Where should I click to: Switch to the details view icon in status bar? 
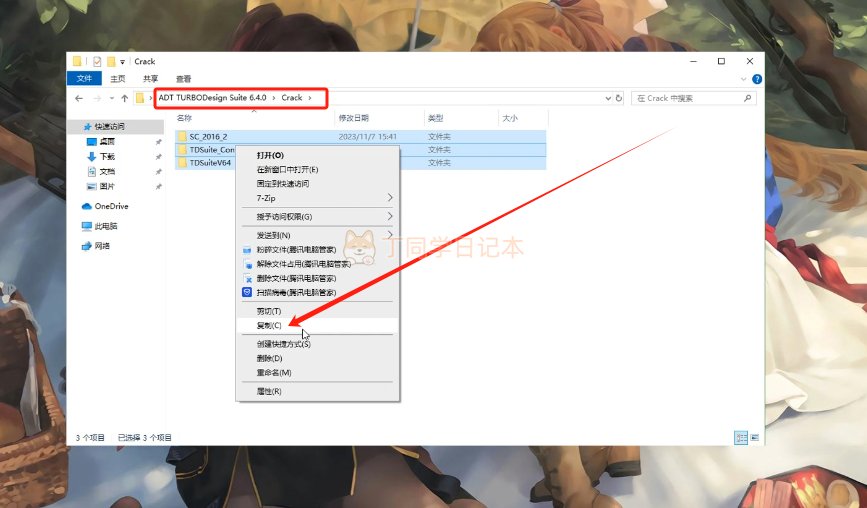coord(741,437)
